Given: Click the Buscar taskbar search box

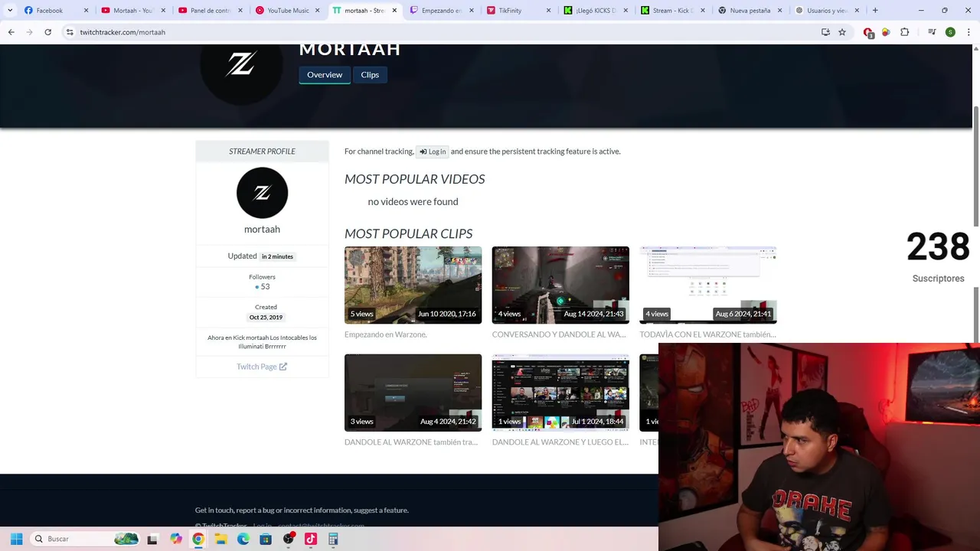Looking at the screenshot, I should click(x=86, y=539).
